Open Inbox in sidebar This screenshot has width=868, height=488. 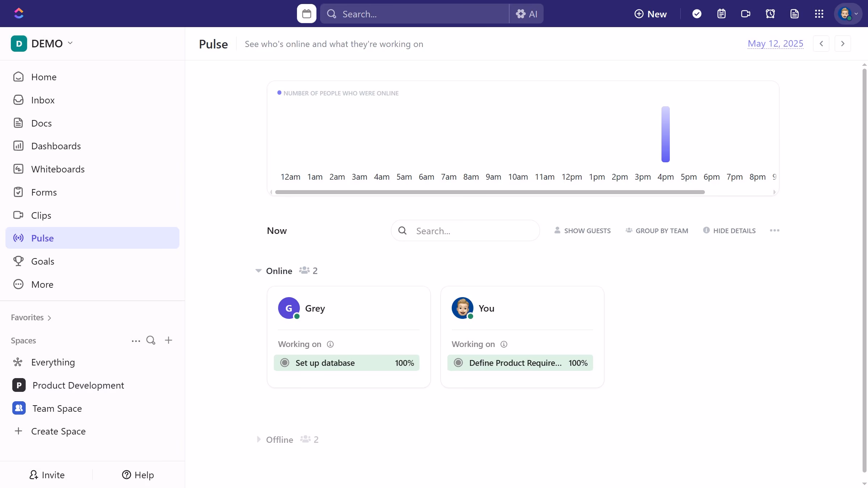pos(92,100)
